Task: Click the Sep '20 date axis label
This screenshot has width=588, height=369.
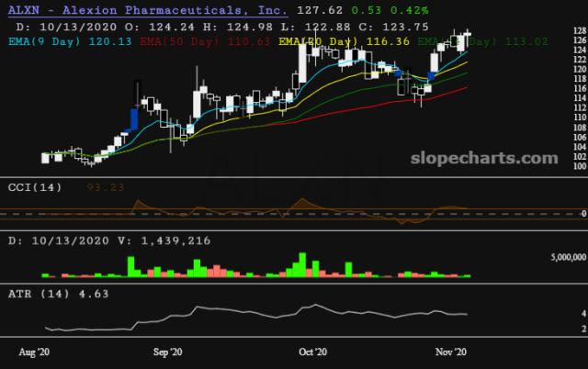Action: coord(164,351)
